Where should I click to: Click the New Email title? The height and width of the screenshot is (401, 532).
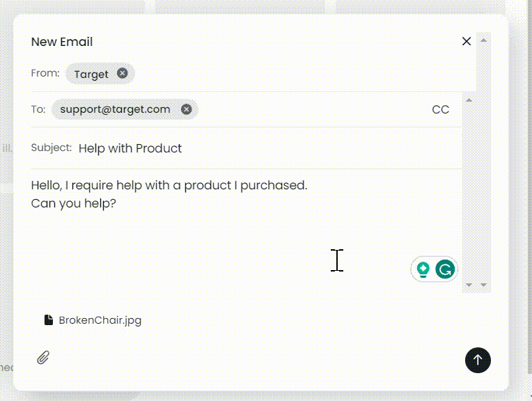click(62, 42)
